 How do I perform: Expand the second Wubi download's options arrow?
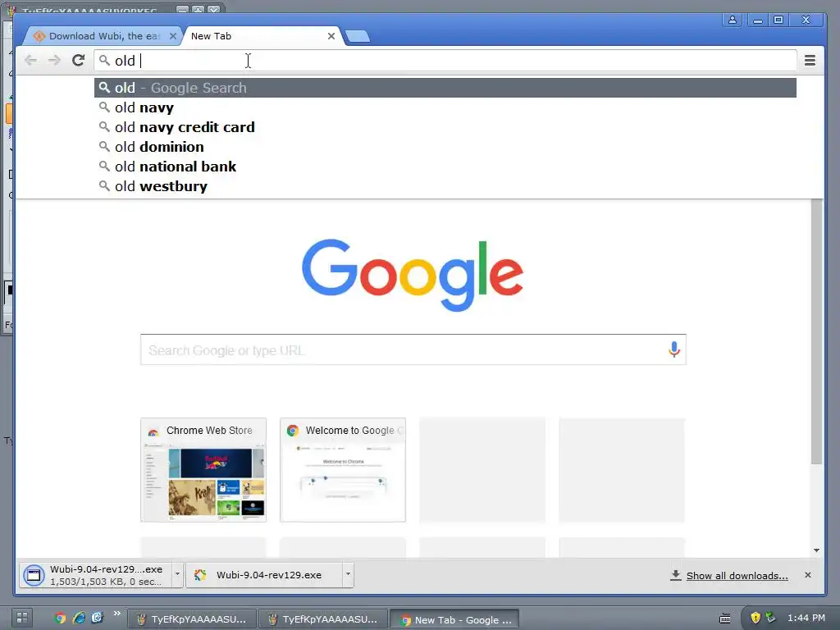[348, 574]
